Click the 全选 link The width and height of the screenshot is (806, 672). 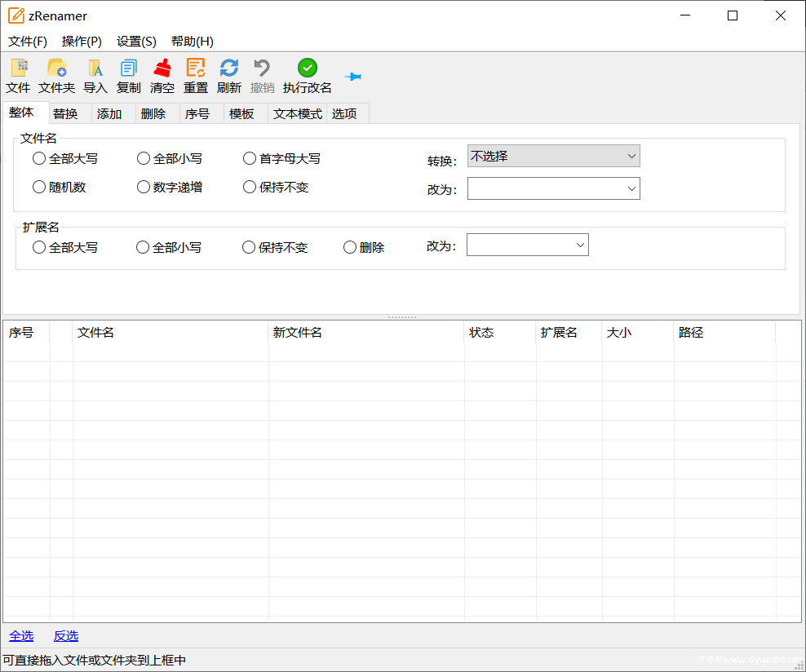click(21, 635)
